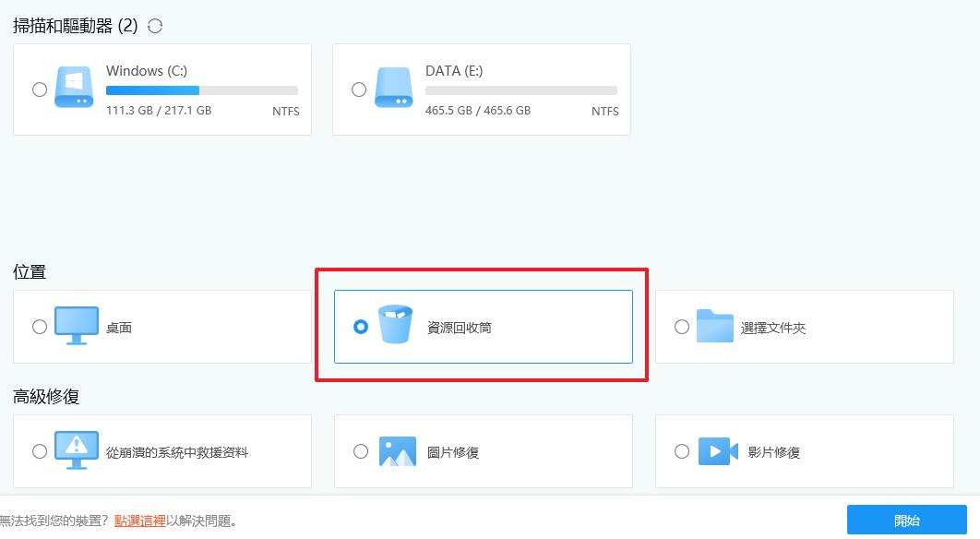The image size is (980, 539).
Task: Click the Windows (C:) drive label
Action: coord(147,71)
